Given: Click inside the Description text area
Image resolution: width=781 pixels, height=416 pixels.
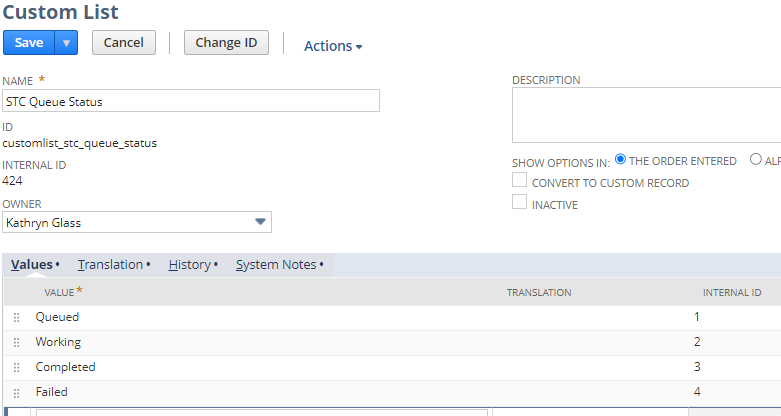Looking at the screenshot, I should click(646, 116).
